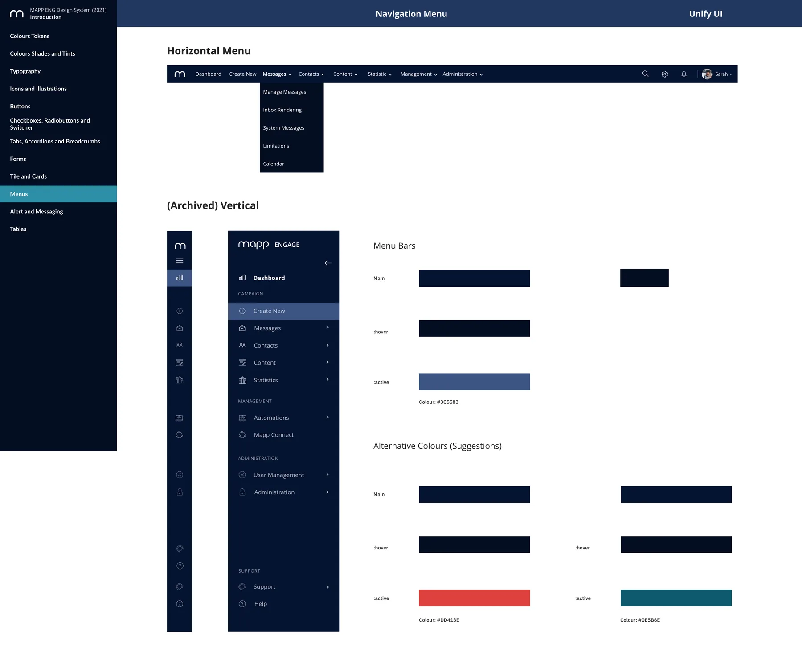Click Sarah's avatar picture
This screenshot has height=672, width=802.
point(707,74)
